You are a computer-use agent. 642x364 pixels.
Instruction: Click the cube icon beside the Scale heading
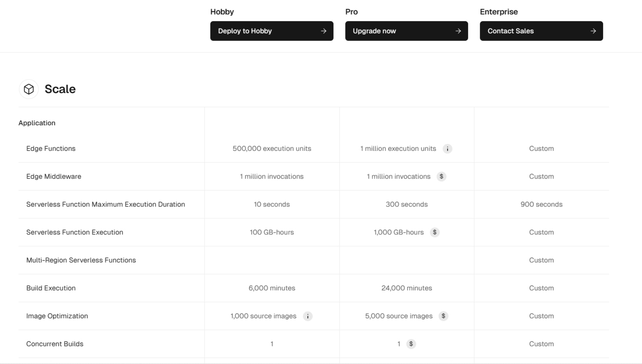tap(29, 89)
